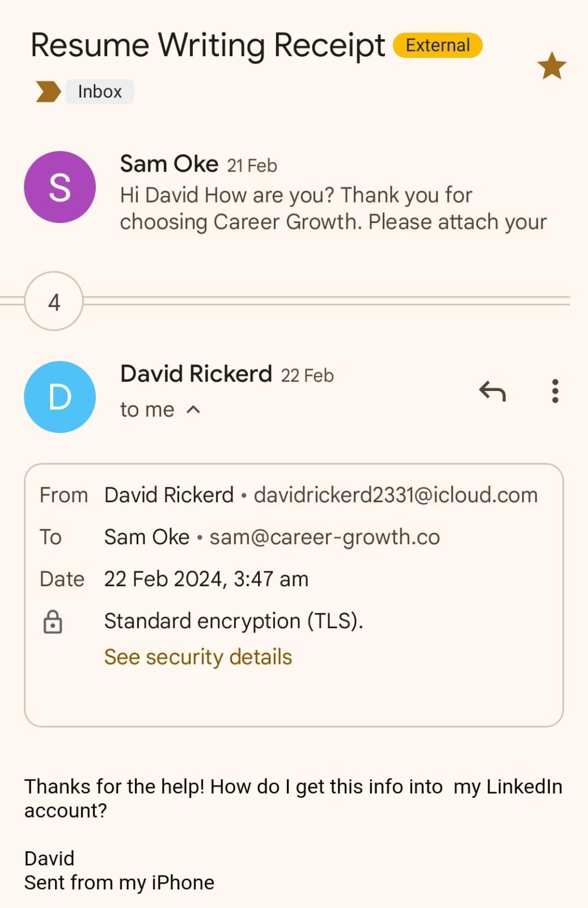Tap the message body about LinkedIn

coord(293,798)
